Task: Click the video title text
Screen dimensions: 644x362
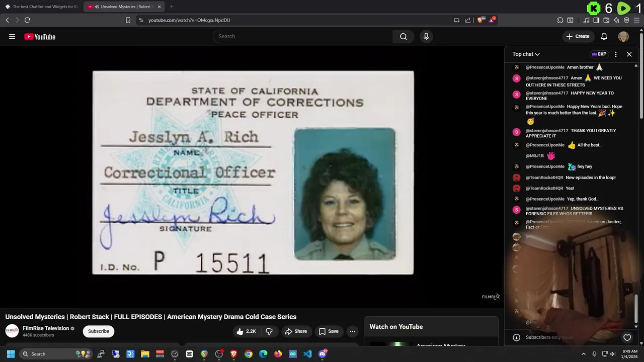Action: pos(151,317)
